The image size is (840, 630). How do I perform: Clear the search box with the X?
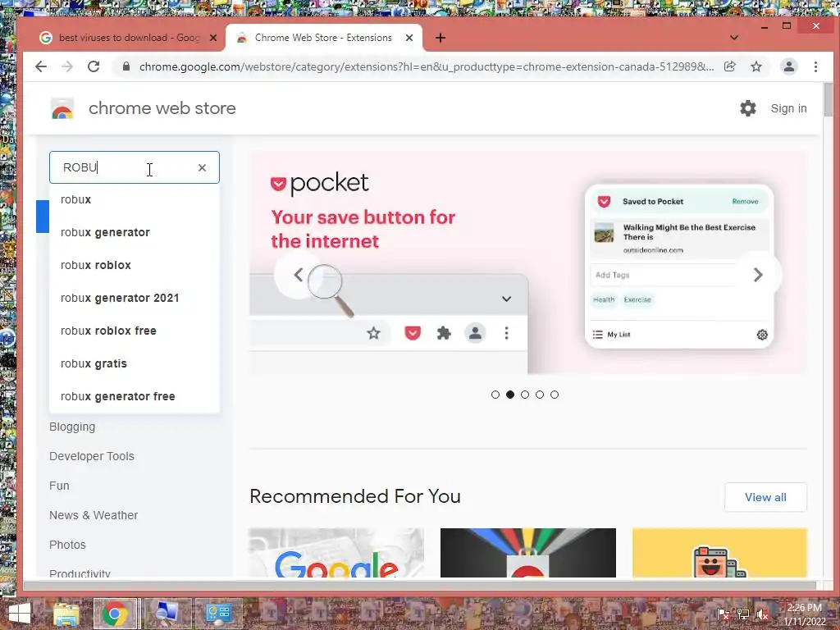pyautogui.click(x=202, y=167)
